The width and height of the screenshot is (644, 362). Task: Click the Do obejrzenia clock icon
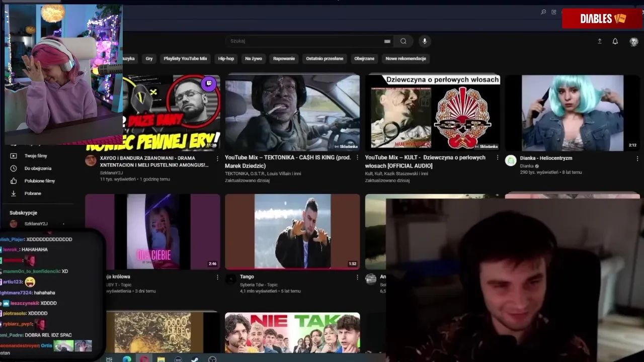[14, 168]
